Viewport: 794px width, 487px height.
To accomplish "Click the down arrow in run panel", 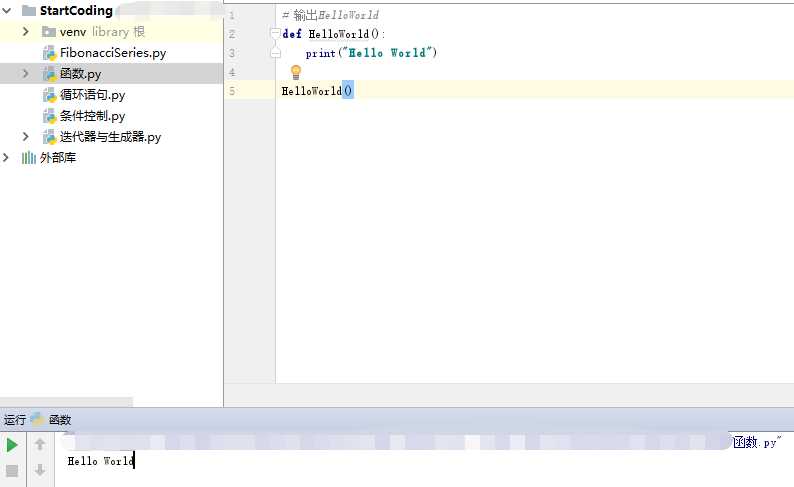I will click(40, 470).
